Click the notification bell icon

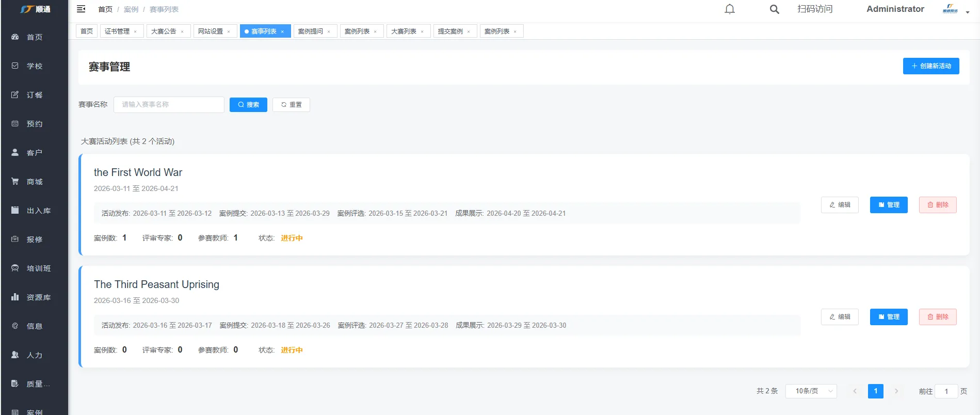(729, 9)
